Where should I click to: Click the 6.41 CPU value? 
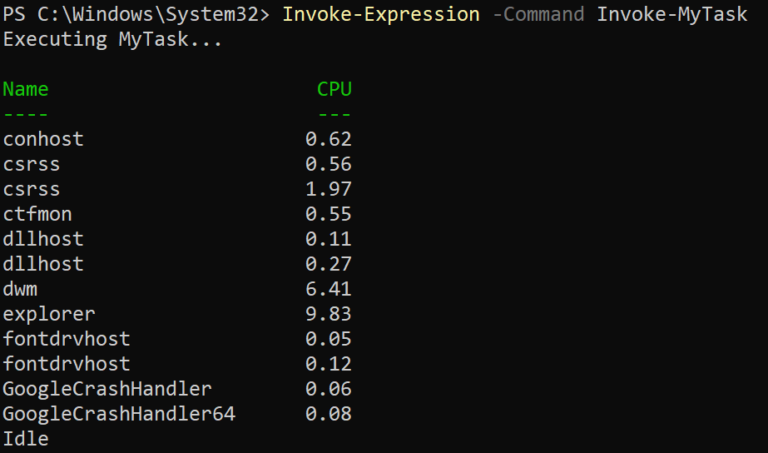point(328,289)
